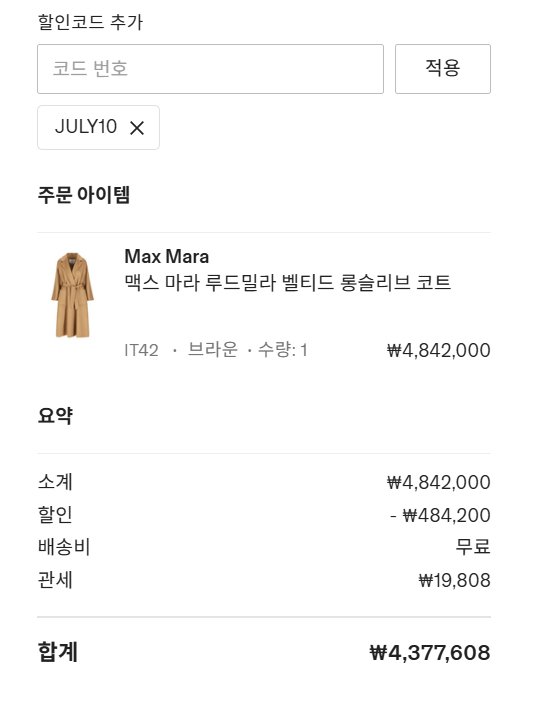The image size is (551, 713).
Task: Open the Max Mara coat thumbnail
Action: [x=73, y=295]
